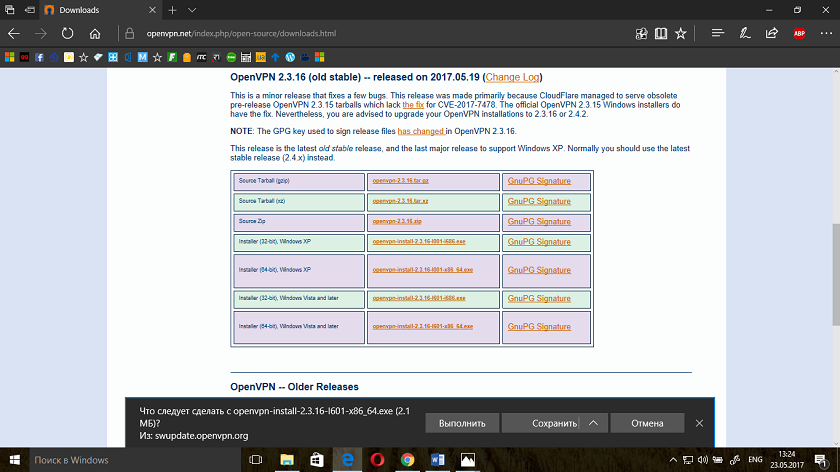
Task: Dismiss the download notification bar
Action: click(699, 423)
